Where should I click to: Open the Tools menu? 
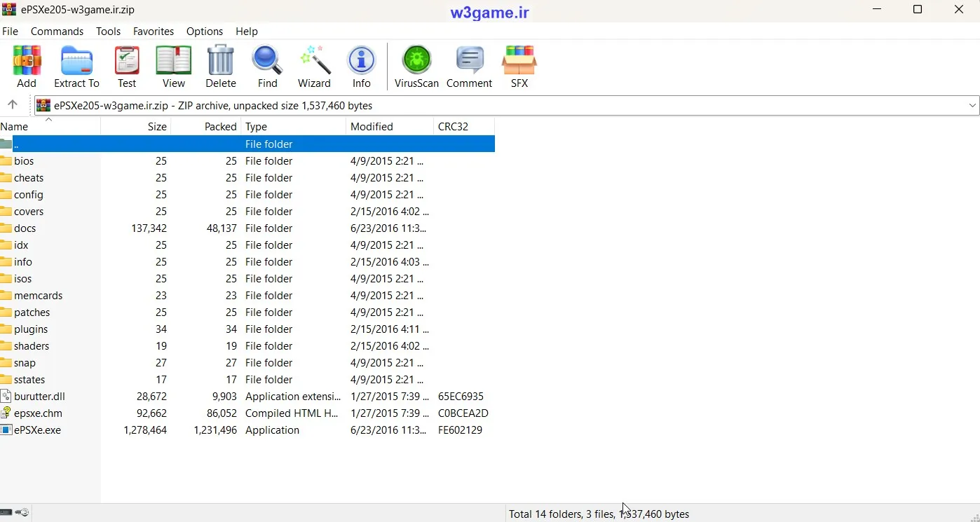pyautogui.click(x=108, y=32)
